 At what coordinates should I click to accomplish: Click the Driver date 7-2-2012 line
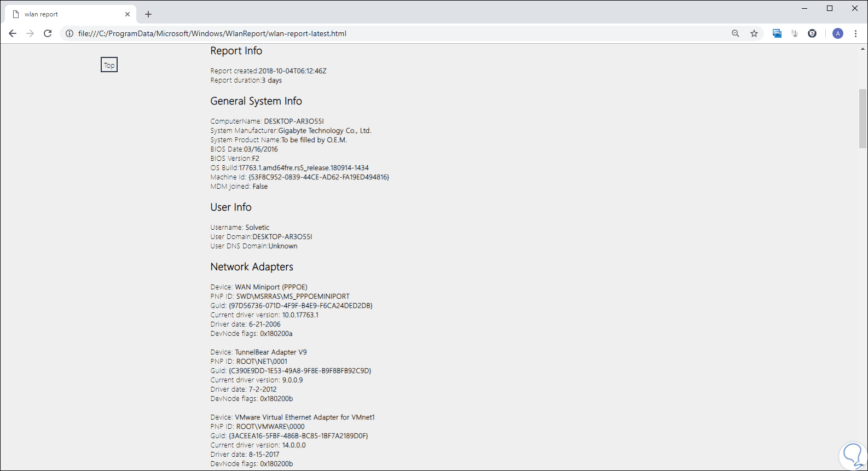pyautogui.click(x=244, y=389)
